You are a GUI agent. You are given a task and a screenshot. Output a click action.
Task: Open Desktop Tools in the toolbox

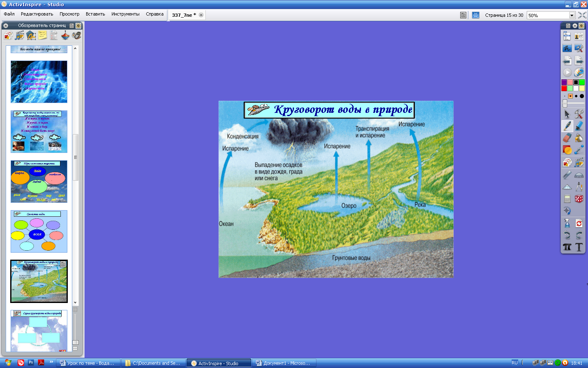579,48
